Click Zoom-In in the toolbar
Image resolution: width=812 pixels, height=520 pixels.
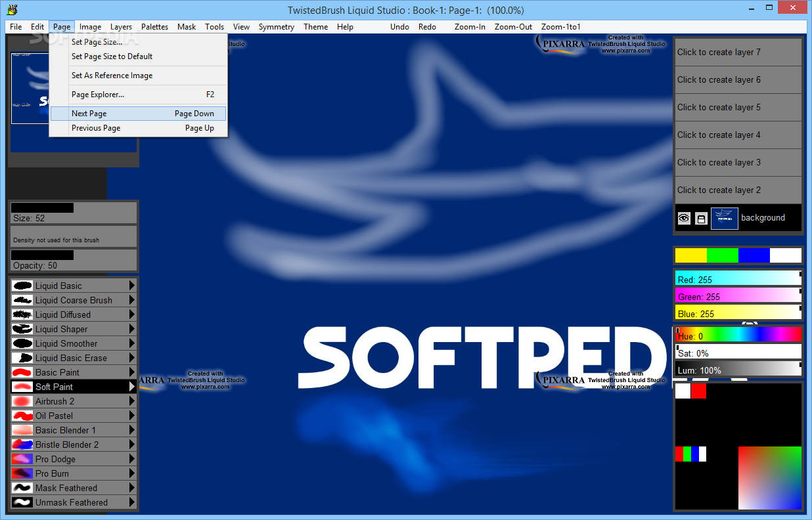point(470,27)
